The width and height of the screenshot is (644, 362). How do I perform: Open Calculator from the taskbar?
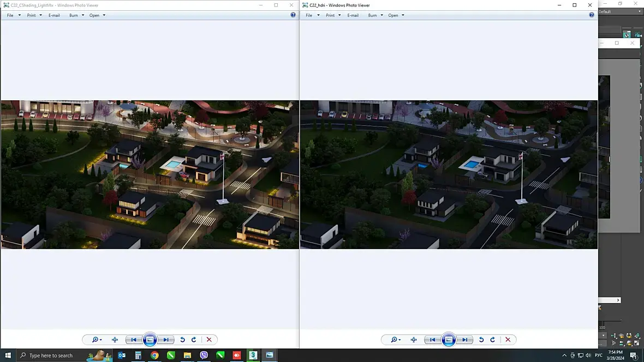point(138,355)
